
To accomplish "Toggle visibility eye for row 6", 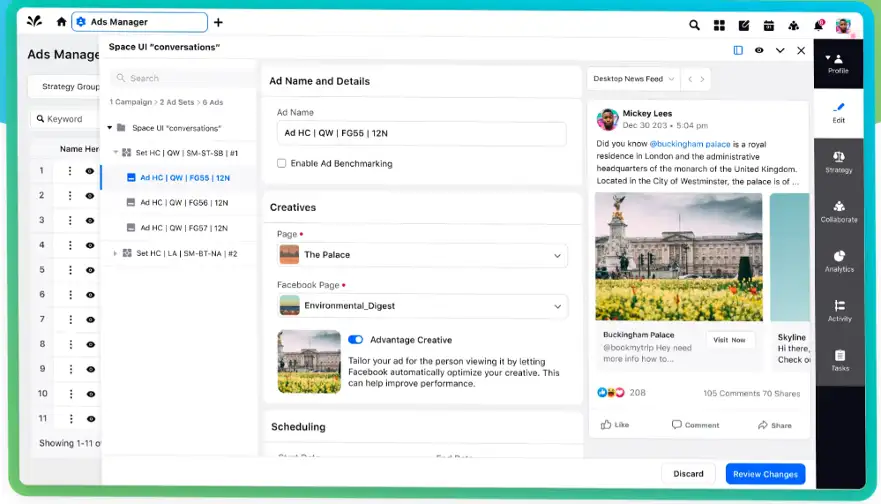I will point(90,295).
